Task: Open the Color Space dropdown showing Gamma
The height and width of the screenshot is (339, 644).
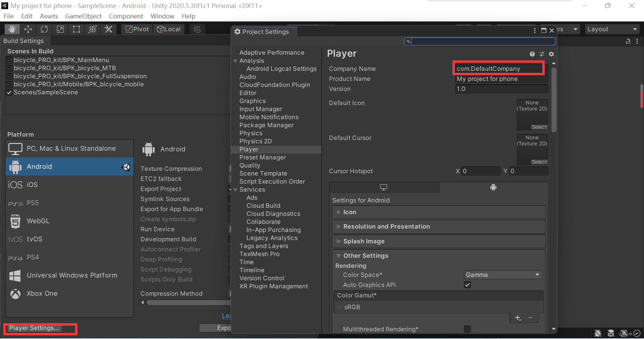Action: (502, 275)
